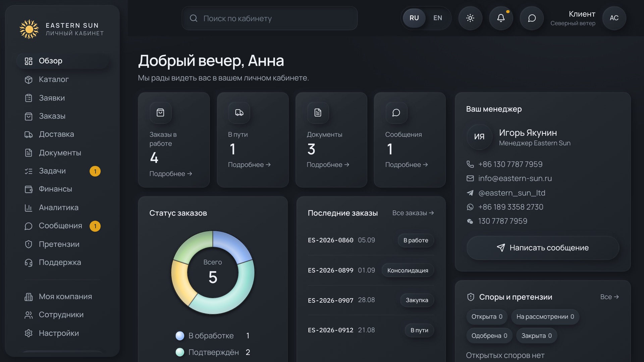This screenshot has width=644, height=362.
Task: Click the shield icon beside Споры и претензии
Action: pyautogui.click(x=471, y=297)
